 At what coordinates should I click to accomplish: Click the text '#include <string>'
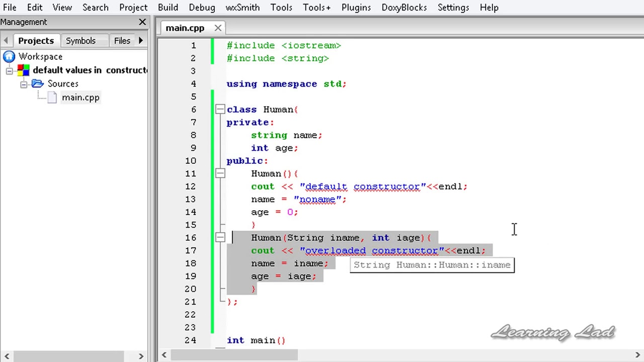(x=278, y=58)
